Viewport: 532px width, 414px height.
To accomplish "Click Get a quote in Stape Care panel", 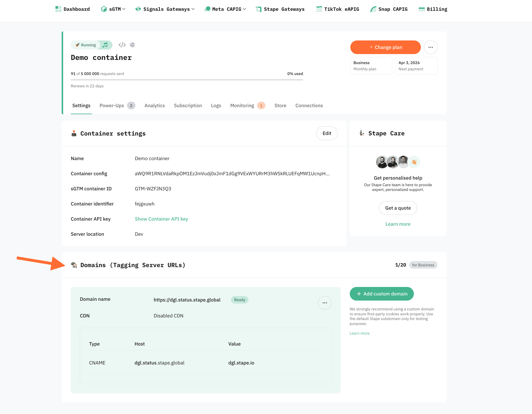I will (398, 208).
